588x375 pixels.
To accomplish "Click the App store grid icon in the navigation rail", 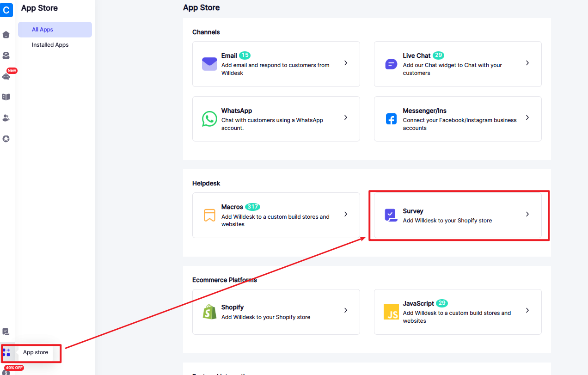I will [6, 352].
